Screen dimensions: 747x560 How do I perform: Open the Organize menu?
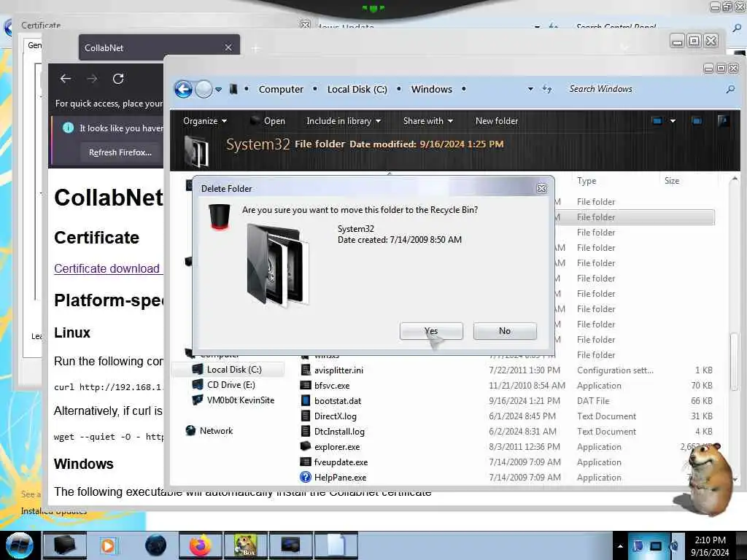click(205, 121)
